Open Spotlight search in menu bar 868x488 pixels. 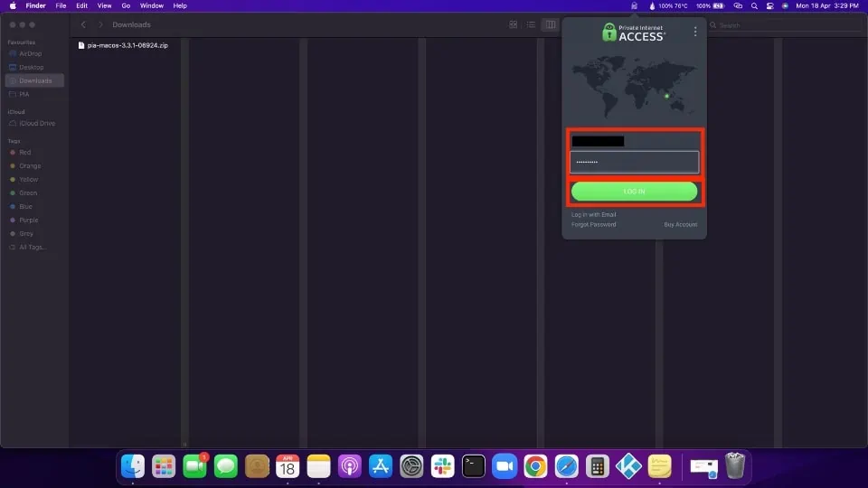click(x=754, y=5)
